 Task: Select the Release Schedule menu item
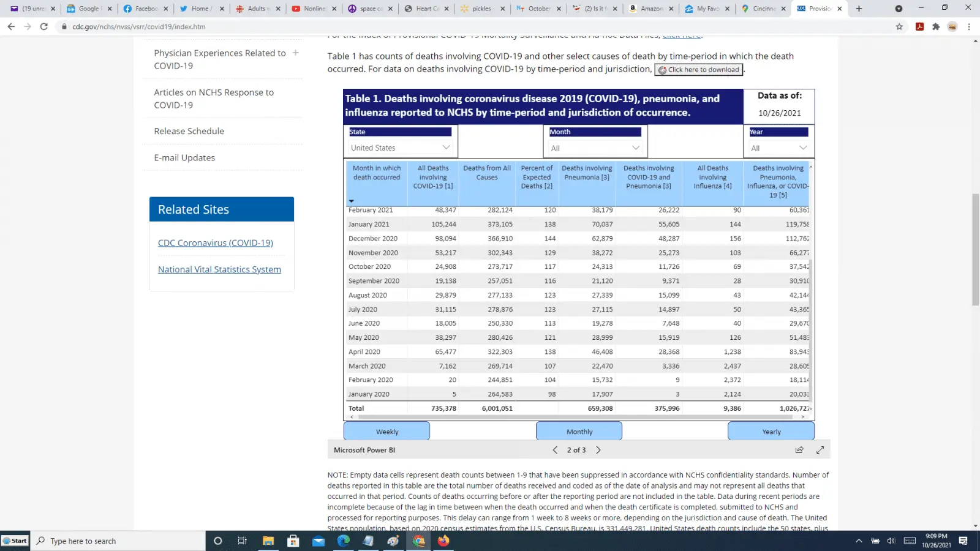pos(189,131)
